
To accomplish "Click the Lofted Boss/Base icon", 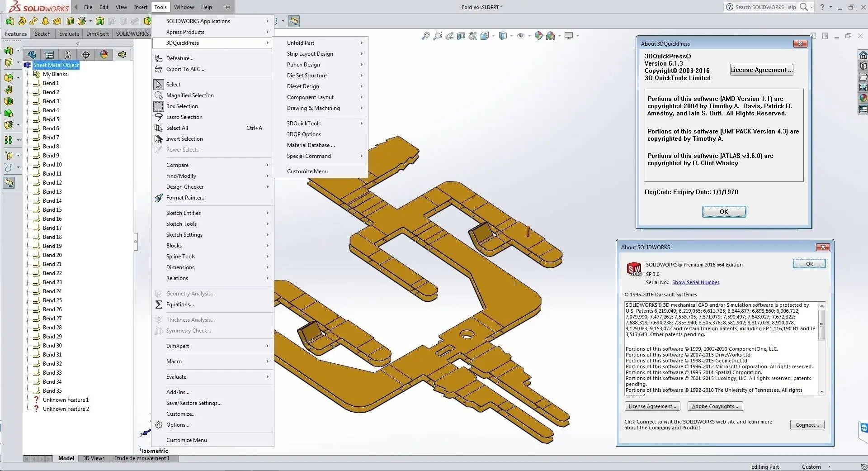I will [45, 21].
